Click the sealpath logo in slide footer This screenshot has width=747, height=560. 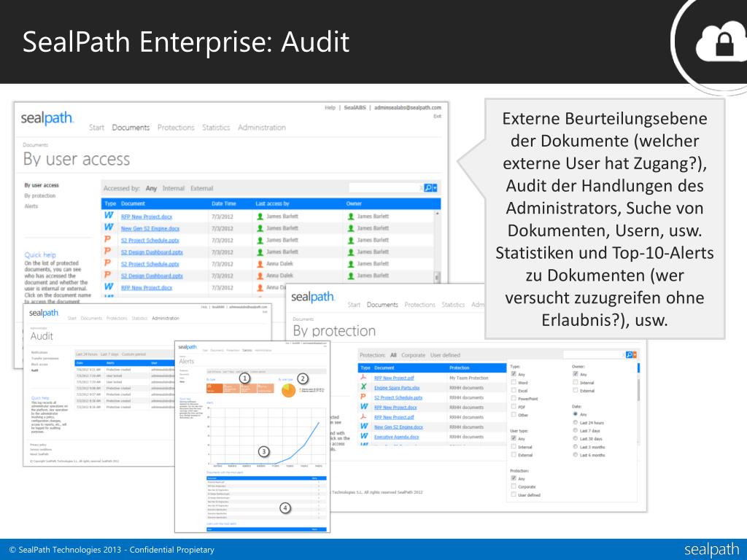(711, 549)
